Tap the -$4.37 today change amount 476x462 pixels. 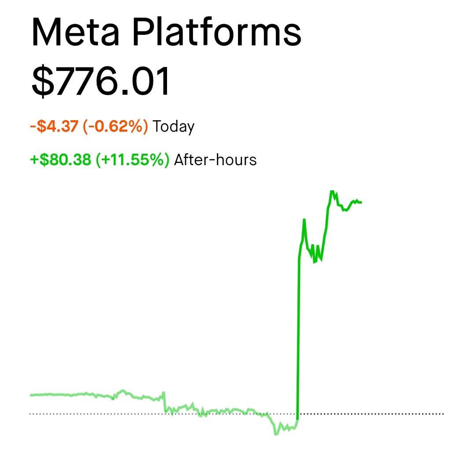coord(55,126)
